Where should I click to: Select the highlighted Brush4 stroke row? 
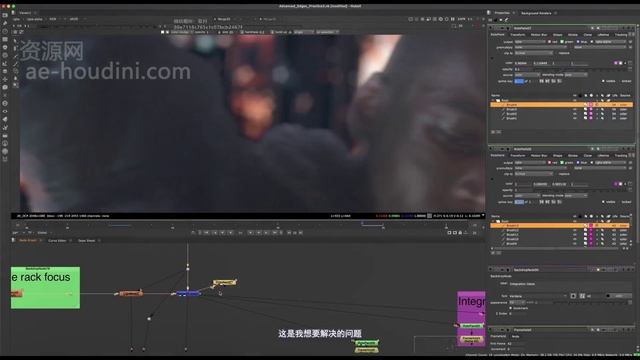click(562, 105)
